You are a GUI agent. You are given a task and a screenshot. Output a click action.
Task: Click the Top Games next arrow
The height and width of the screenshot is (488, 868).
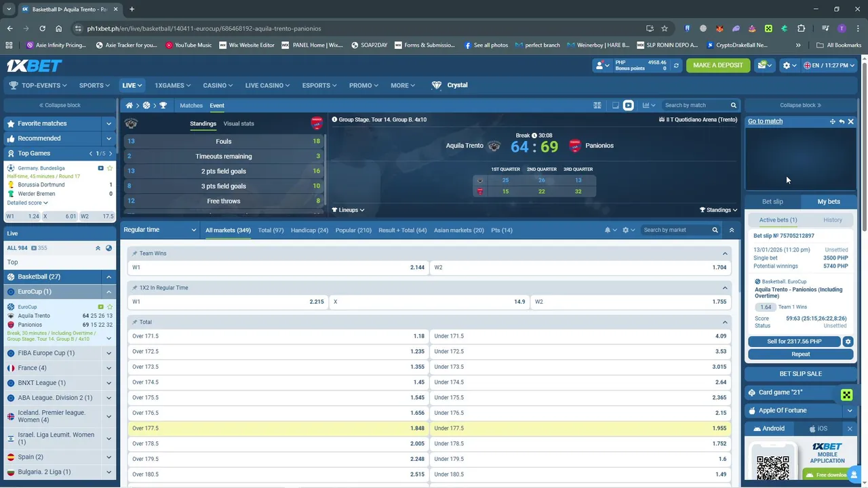tap(111, 153)
